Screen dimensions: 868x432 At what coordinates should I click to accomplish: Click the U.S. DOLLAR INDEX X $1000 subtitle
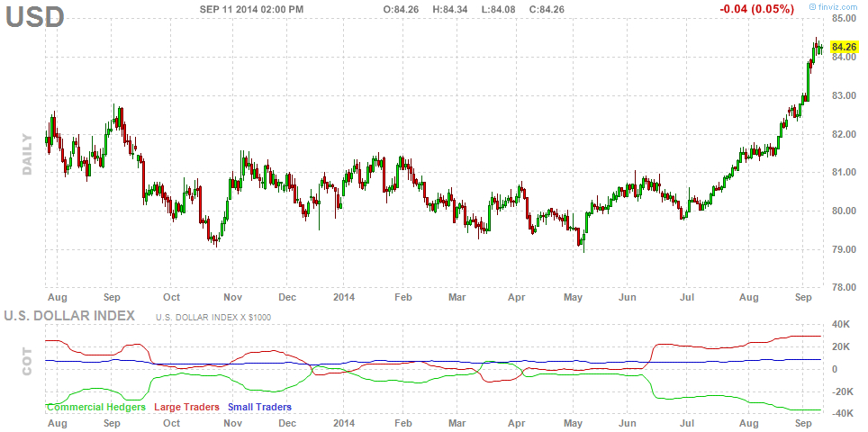pyautogui.click(x=213, y=317)
